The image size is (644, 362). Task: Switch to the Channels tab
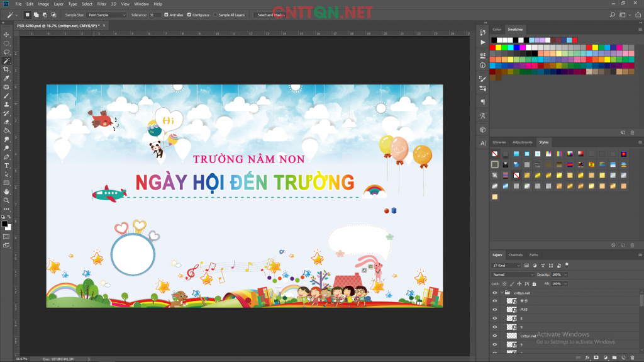point(515,255)
